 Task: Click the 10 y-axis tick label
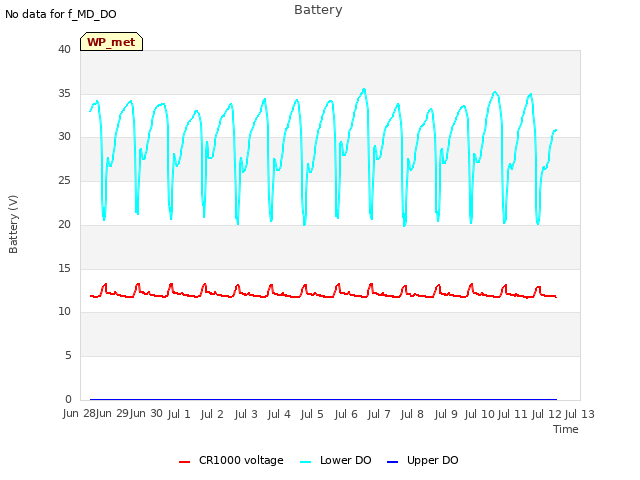(x=64, y=311)
